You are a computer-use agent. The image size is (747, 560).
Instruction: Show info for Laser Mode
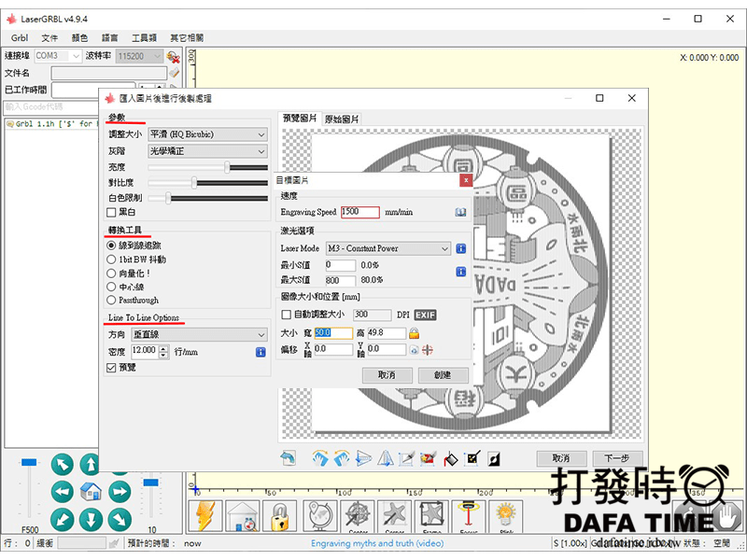pyautogui.click(x=460, y=248)
